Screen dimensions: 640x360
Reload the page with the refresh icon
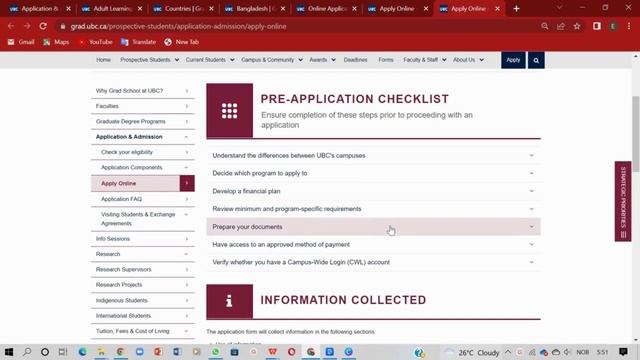click(43, 26)
